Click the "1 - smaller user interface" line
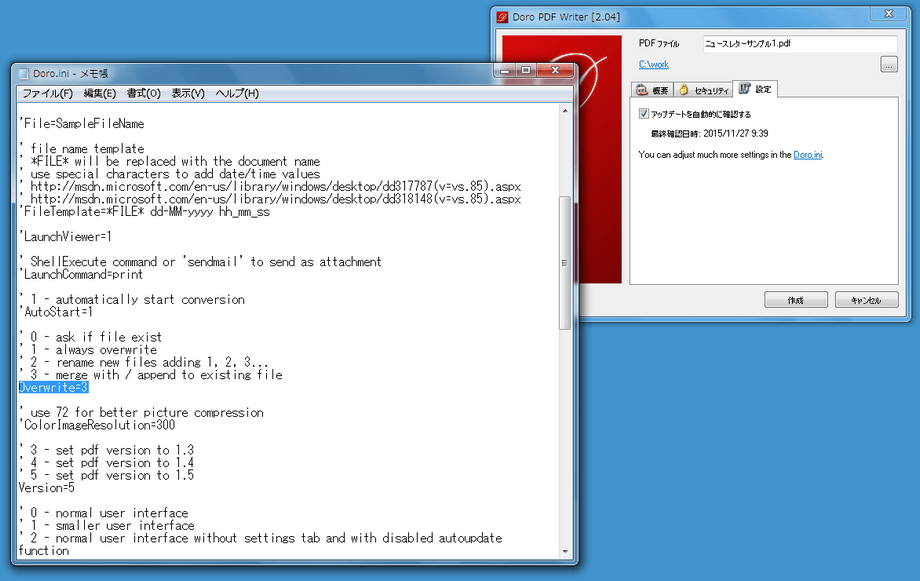 107,525
